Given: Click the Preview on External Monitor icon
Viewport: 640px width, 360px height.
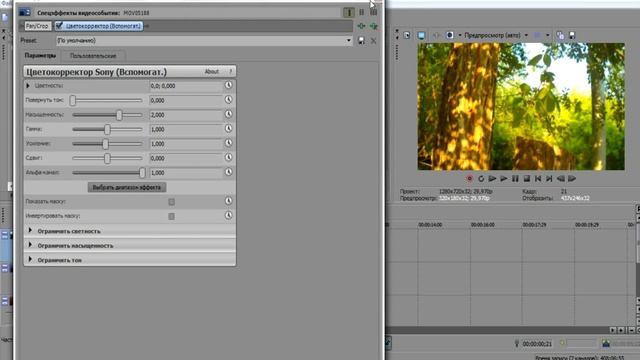Looking at the screenshot, I should [x=421, y=36].
